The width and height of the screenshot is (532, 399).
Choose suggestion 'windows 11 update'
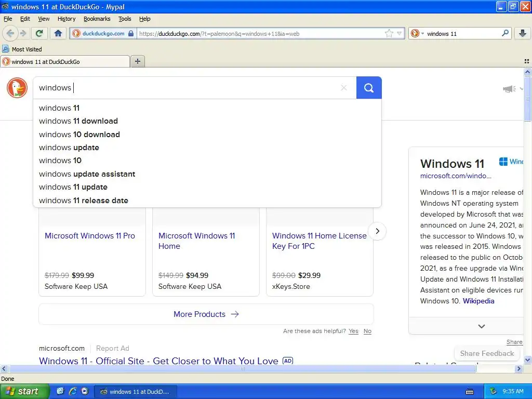[x=207, y=187]
